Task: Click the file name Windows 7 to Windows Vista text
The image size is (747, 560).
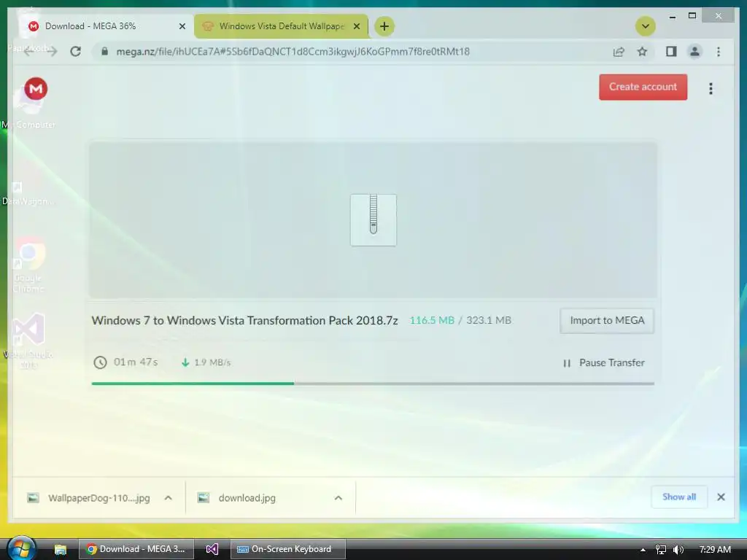Action: click(x=244, y=321)
